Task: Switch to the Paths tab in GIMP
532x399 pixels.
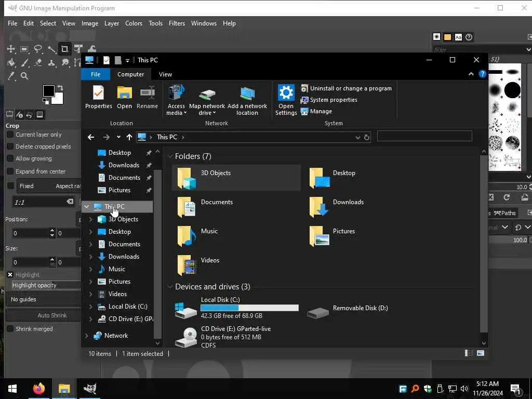Action: (x=505, y=213)
